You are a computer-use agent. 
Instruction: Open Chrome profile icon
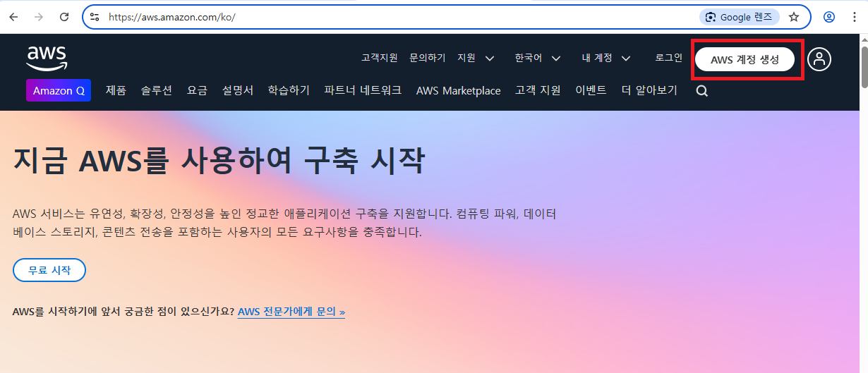click(x=829, y=17)
